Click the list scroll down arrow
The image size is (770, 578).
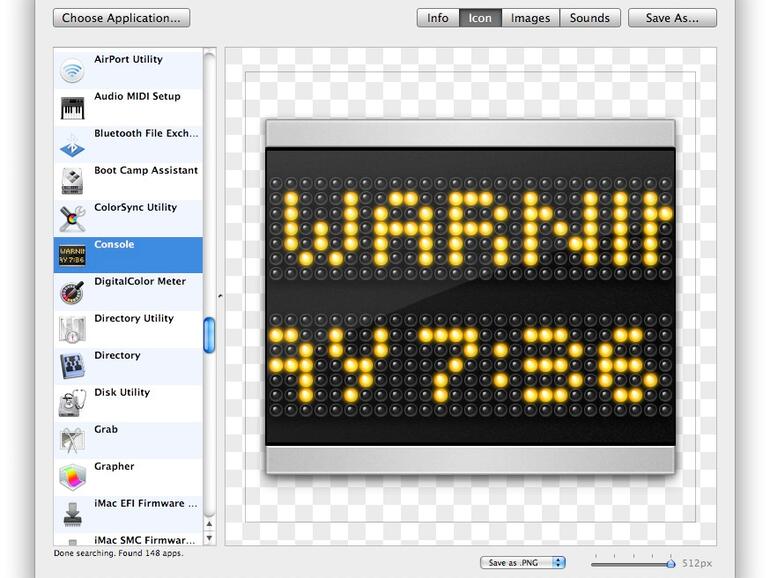[x=210, y=538]
